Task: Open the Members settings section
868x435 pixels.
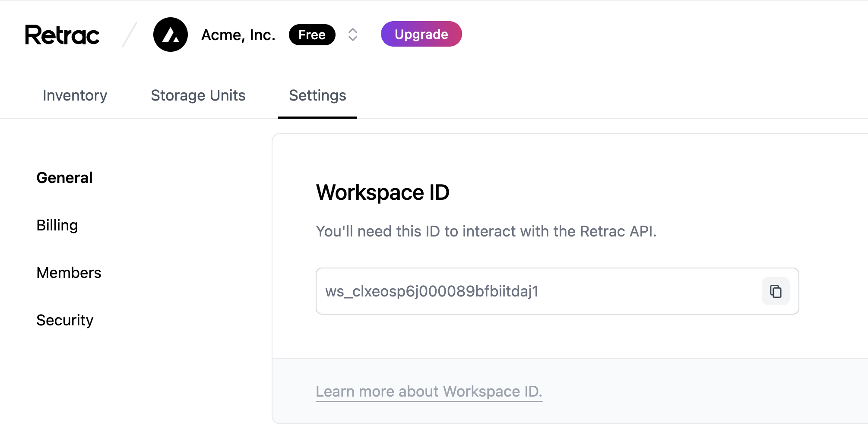Action: [69, 273]
